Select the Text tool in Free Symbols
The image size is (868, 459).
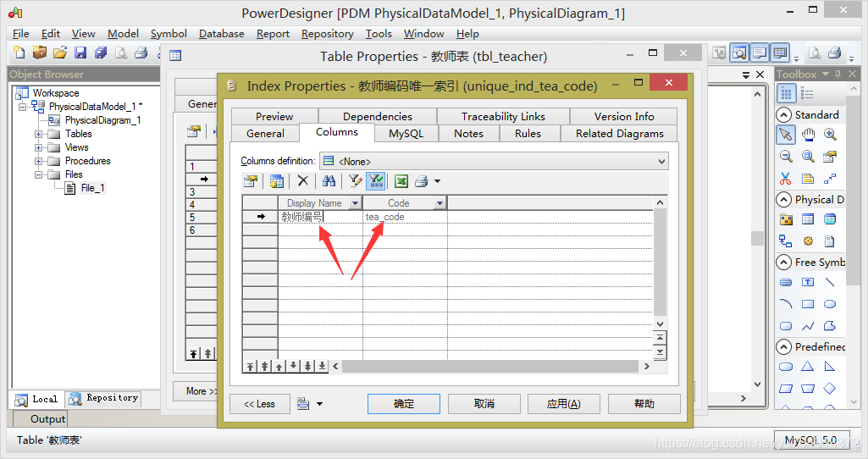click(x=808, y=282)
